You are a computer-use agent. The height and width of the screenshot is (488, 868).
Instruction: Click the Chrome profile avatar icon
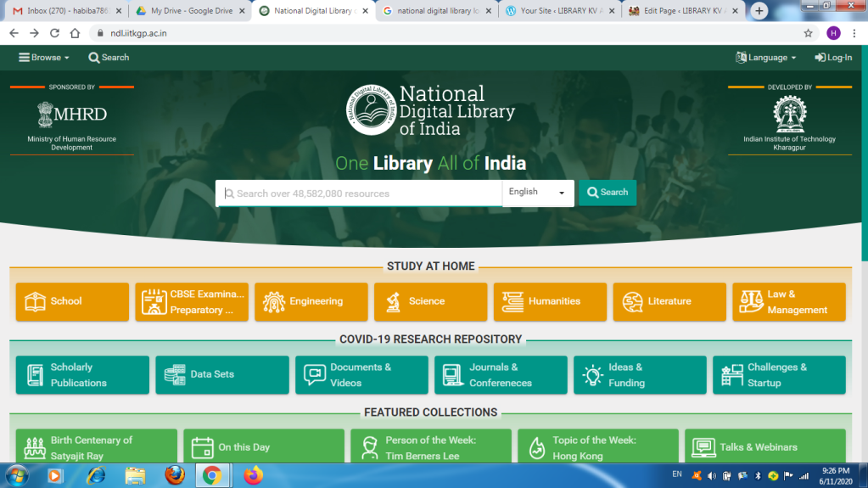833,33
